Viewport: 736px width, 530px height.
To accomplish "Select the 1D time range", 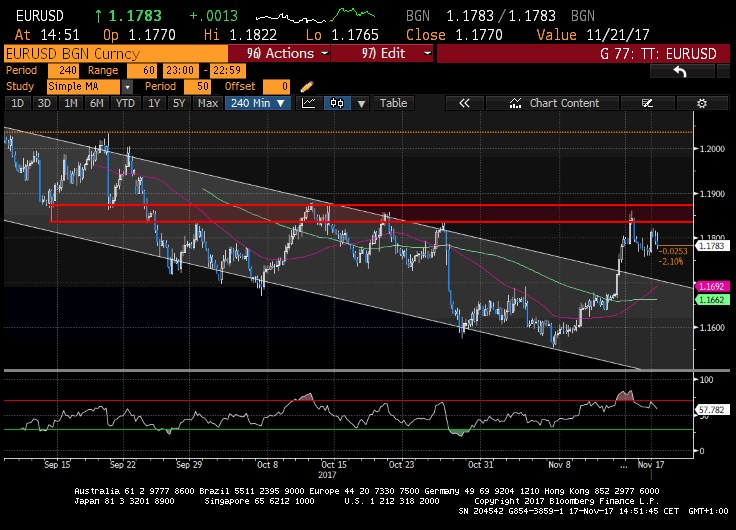I will click(17, 103).
